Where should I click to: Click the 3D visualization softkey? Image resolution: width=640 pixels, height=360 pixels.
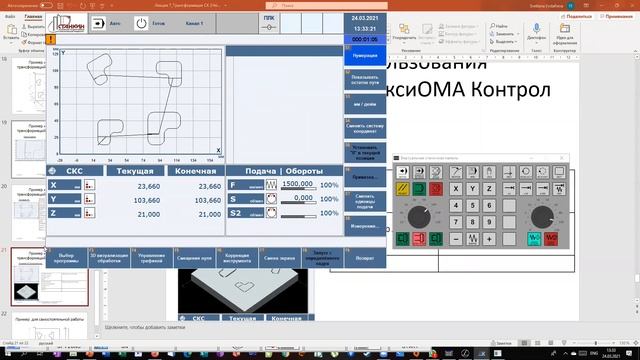[109, 258]
